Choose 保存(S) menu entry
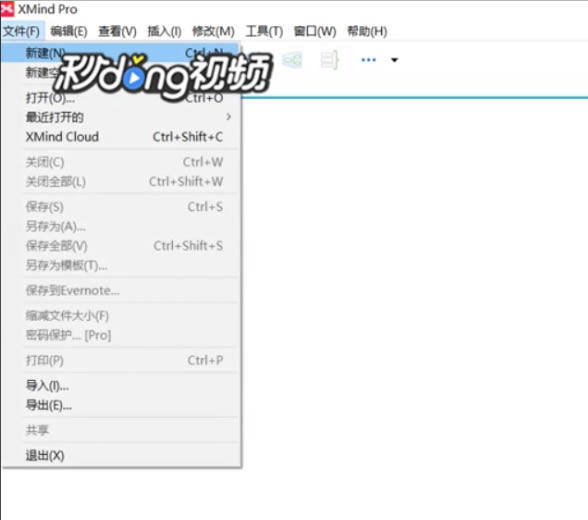Viewport: 588px width, 520px height. point(121,207)
